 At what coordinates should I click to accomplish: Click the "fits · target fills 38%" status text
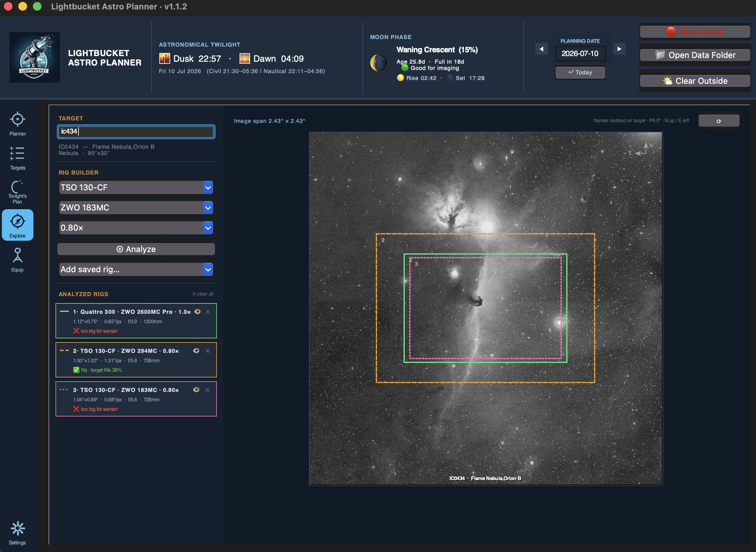101,370
